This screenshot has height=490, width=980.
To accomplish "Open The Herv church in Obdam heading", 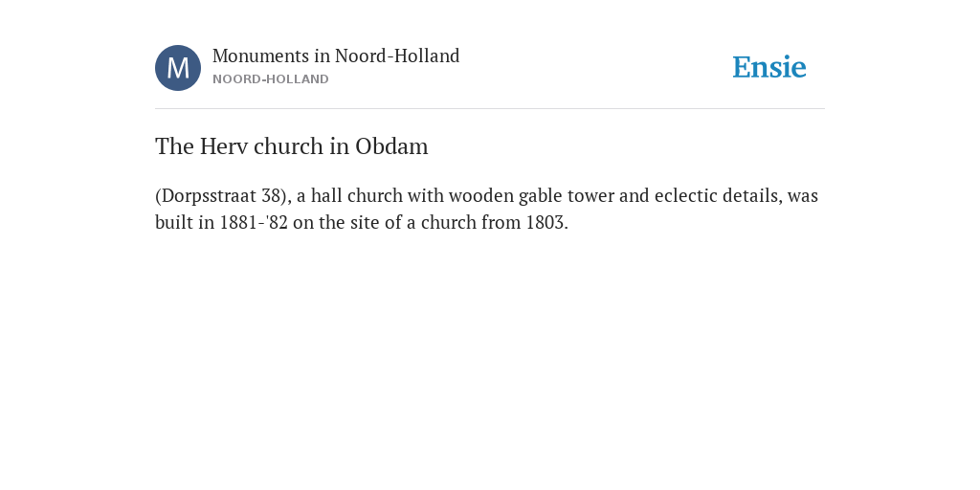I will (291, 146).
